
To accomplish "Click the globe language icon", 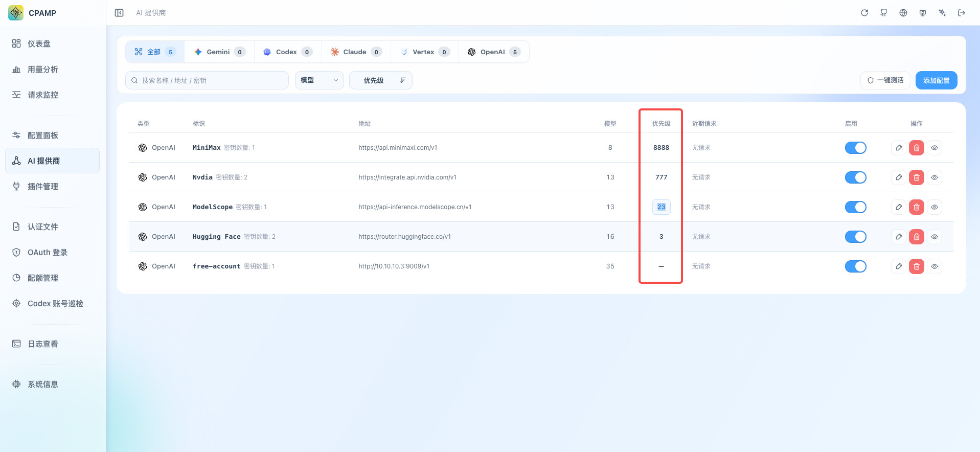I will tap(903, 13).
